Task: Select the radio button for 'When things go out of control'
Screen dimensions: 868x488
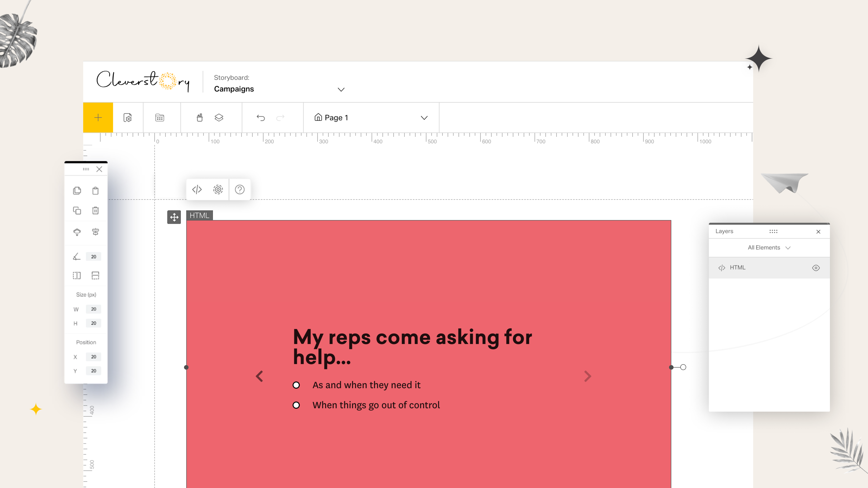Action: (296, 405)
